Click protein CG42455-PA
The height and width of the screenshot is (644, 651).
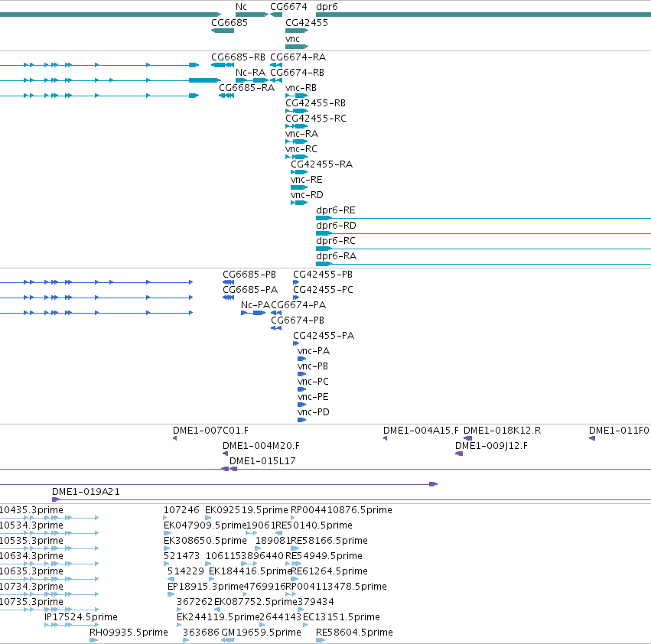pos(324,336)
